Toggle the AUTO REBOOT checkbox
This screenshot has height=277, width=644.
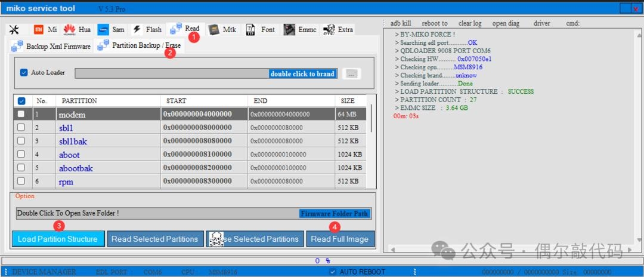(333, 272)
